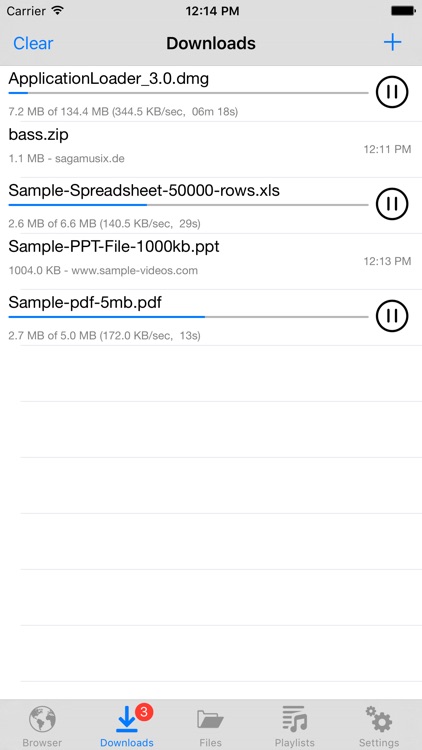The width and height of the screenshot is (422, 750).
Task: Tap the Sample-pdf-5mb.pdf progress bar
Action: tap(188, 317)
